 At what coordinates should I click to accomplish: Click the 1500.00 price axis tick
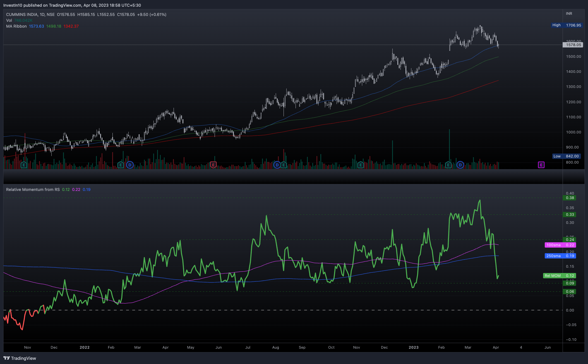click(573, 57)
